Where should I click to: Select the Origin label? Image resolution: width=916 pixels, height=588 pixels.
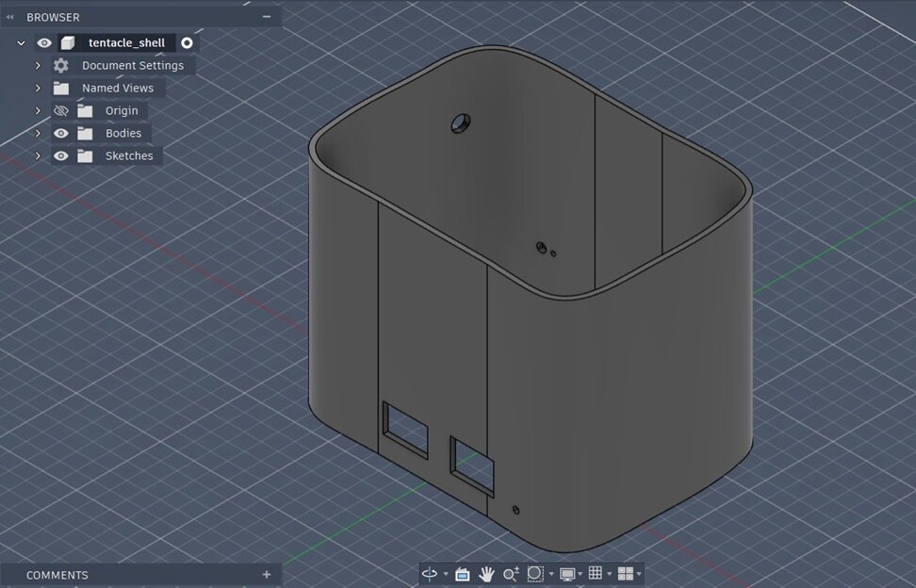[122, 111]
